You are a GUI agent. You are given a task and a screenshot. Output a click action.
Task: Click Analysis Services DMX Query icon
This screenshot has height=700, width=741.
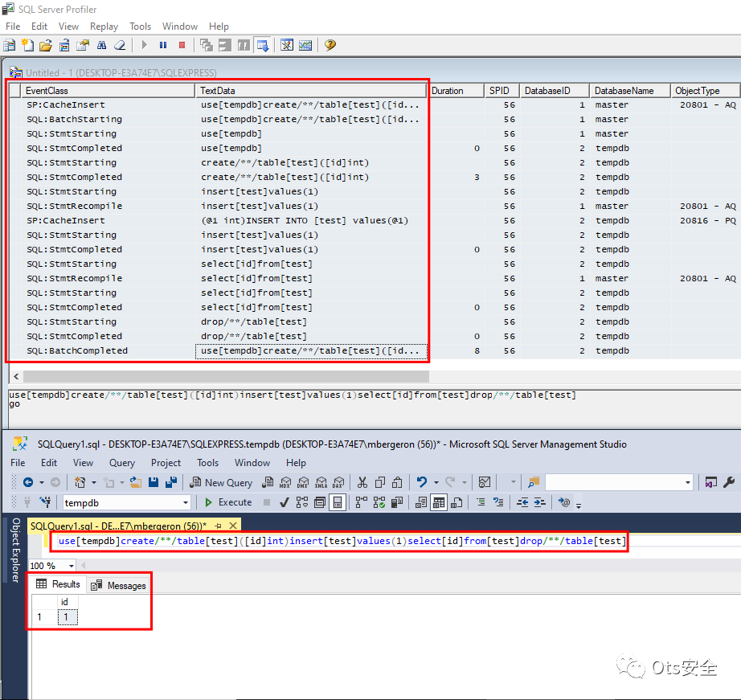303,482
